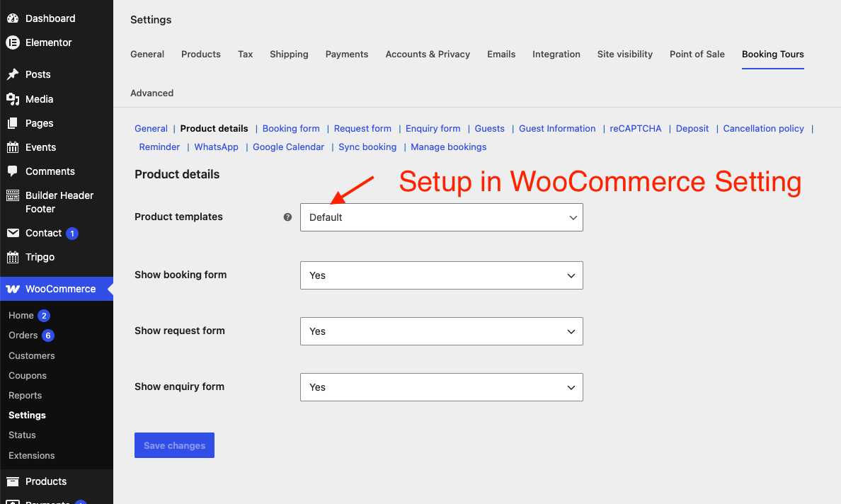This screenshot has height=504, width=841.
Task: Open the Booking form sub-section link
Action: click(x=291, y=129)
